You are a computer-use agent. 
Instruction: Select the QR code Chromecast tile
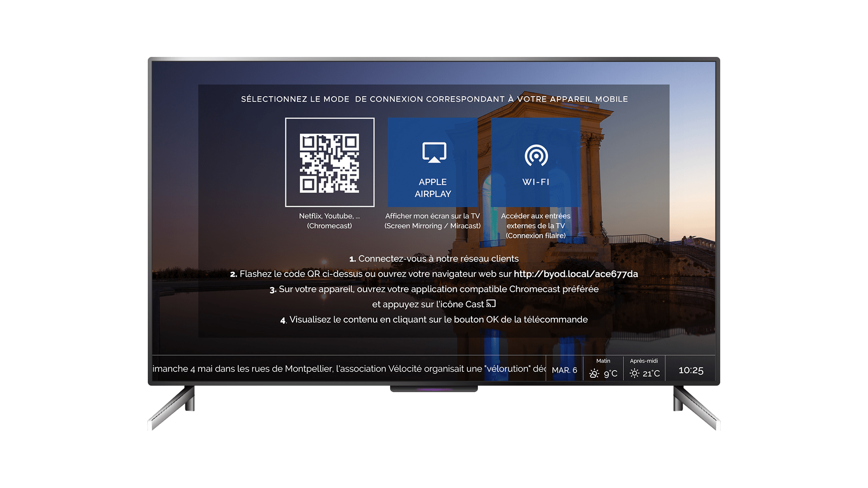click(x=330, y=162)
